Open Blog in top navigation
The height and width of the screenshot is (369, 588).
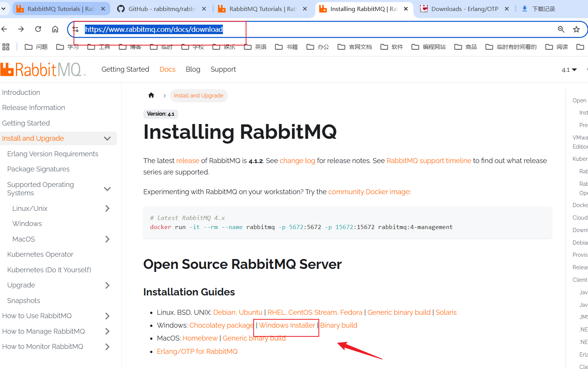tap(193, 69)
